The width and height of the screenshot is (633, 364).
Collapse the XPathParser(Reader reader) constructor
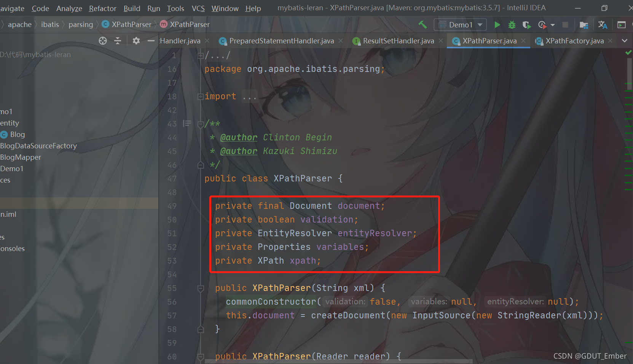[x=201, y=357]
